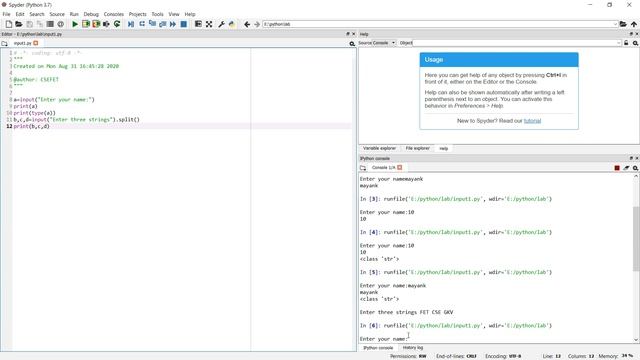Expand the Object combo box arrow
This screenshot has width=640, height=360.
[x=619, y=43]
